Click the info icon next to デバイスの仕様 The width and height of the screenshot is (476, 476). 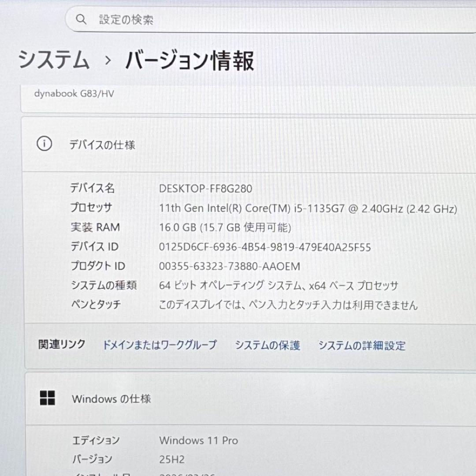tap(45, 143)
